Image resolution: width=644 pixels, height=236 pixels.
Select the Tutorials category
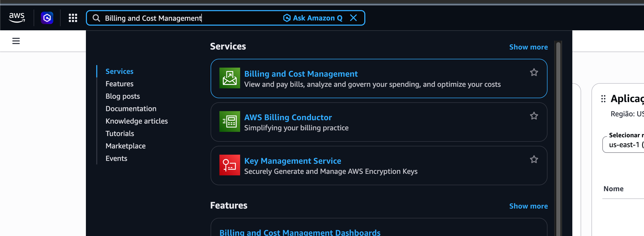(x=120, y=133)
